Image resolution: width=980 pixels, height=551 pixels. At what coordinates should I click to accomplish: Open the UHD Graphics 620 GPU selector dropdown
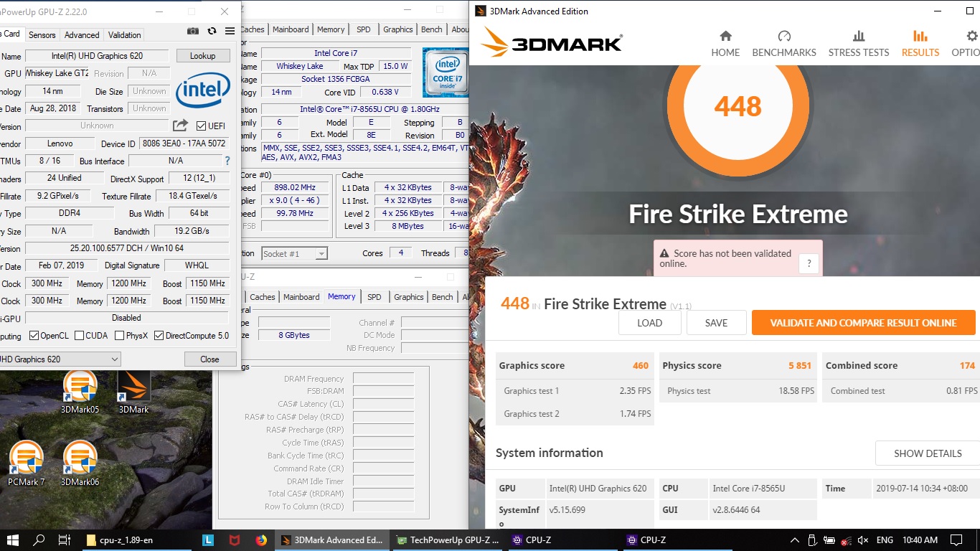pos(60,359)
